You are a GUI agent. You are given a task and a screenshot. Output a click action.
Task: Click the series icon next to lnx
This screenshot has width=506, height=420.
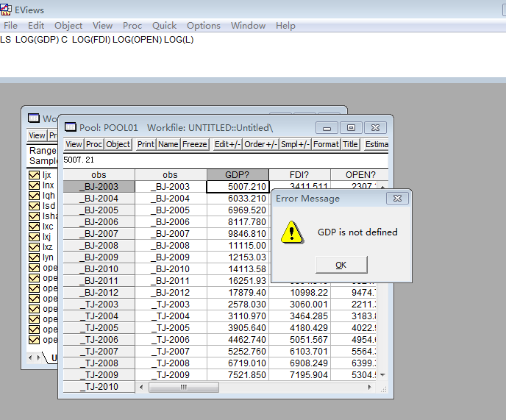(34, 186)
